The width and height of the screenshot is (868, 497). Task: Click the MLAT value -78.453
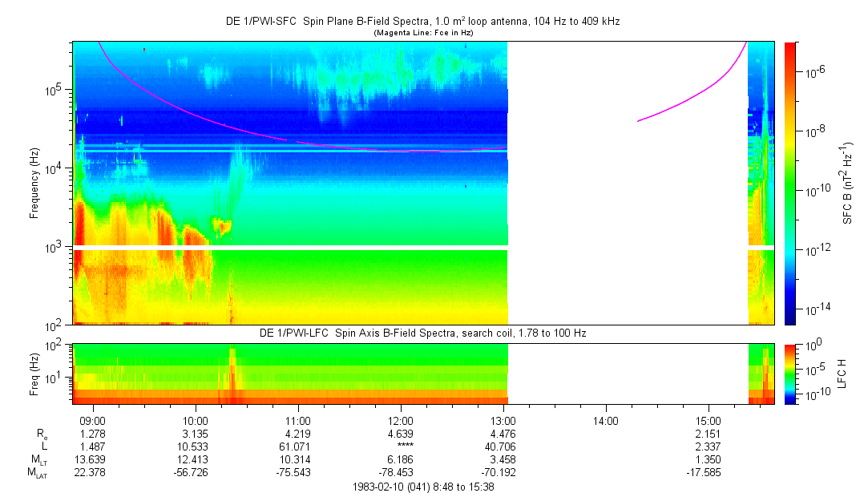point(400,472)
